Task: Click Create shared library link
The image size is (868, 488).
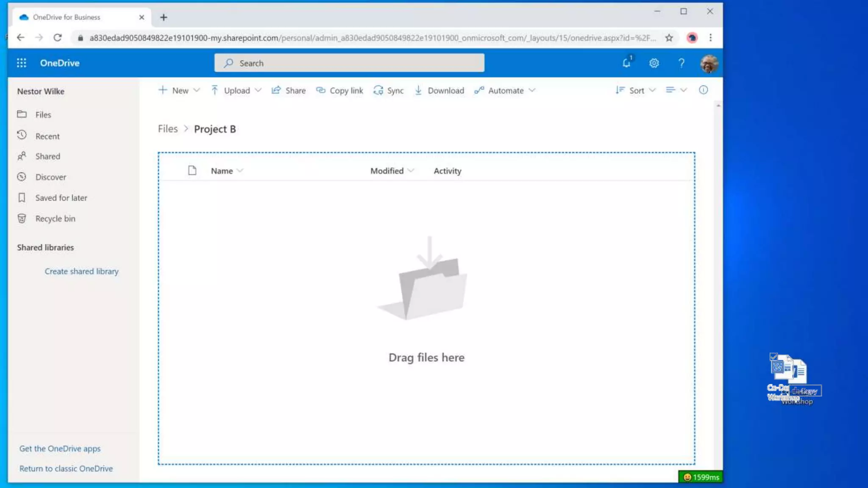Action: tap(81, 272)
